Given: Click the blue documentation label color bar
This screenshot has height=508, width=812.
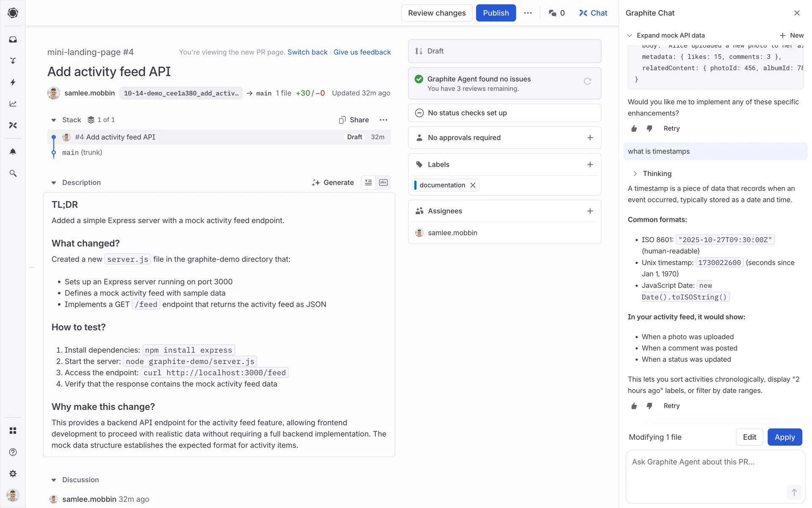Looking at the screenshot, I should click(415, 185).
